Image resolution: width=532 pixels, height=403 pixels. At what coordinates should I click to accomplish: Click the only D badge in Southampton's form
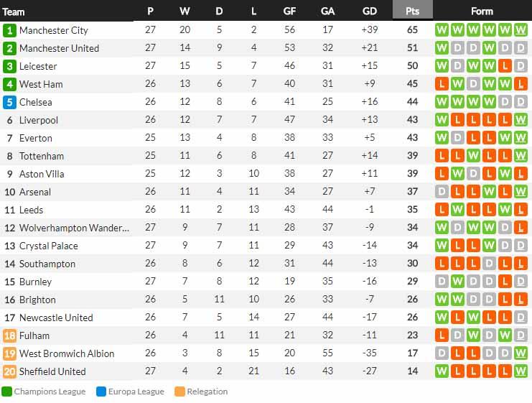pyautogui.click(x=490, y=264)
